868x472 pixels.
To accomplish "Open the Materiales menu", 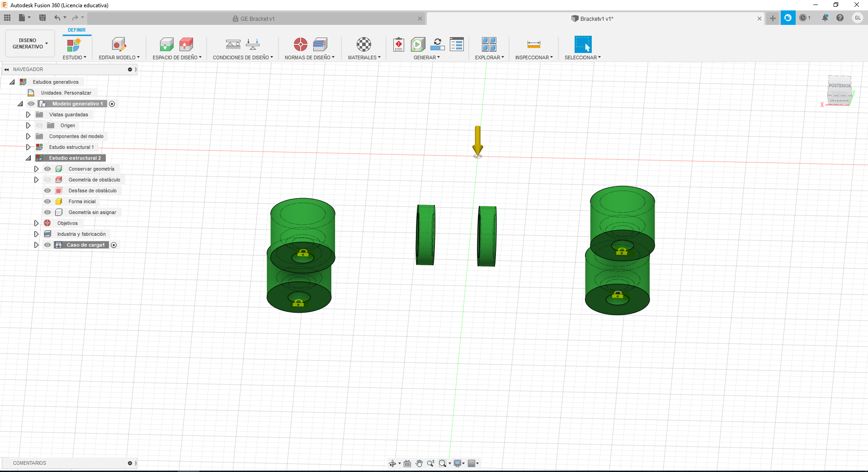I will 364,57.
